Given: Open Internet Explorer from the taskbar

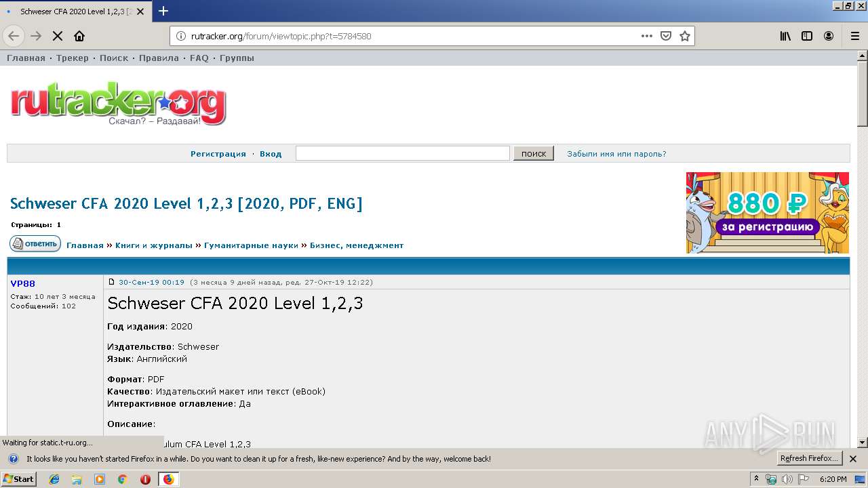Looking at the screenshot, I should point(54,479).
